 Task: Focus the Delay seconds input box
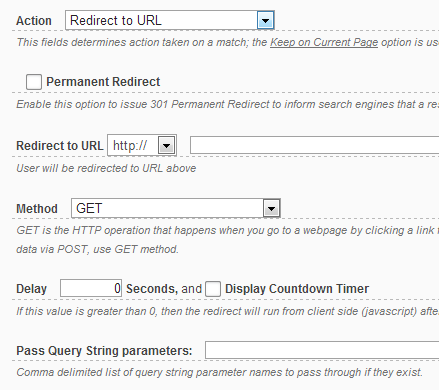pyautogui.click(x=91, y=288)
